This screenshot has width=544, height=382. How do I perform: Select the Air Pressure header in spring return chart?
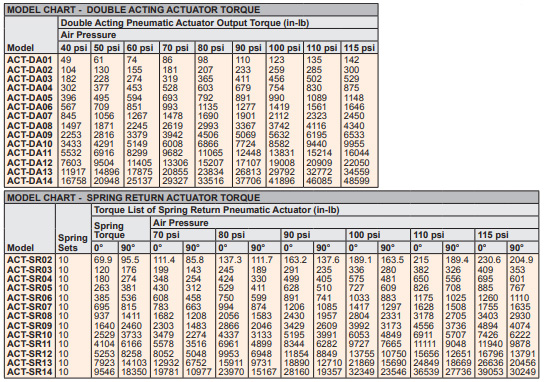[180, 223]
